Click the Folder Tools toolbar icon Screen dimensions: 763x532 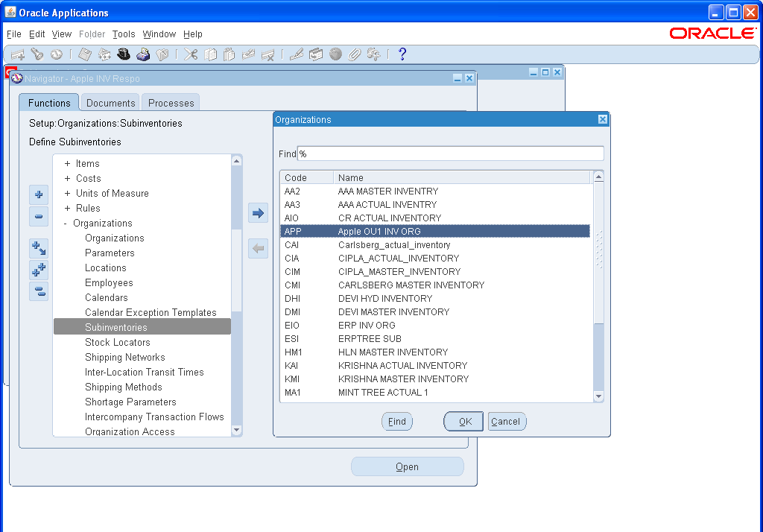click(x=374, y=54)
